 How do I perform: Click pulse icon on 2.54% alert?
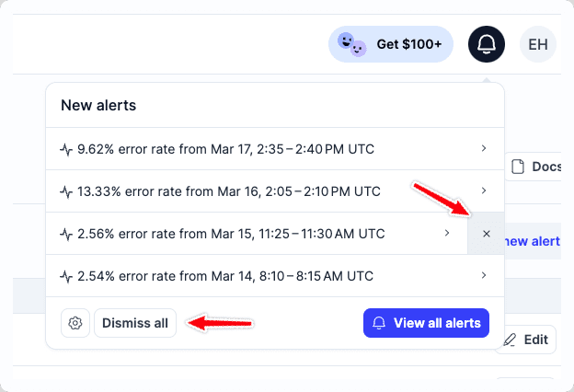66,276
